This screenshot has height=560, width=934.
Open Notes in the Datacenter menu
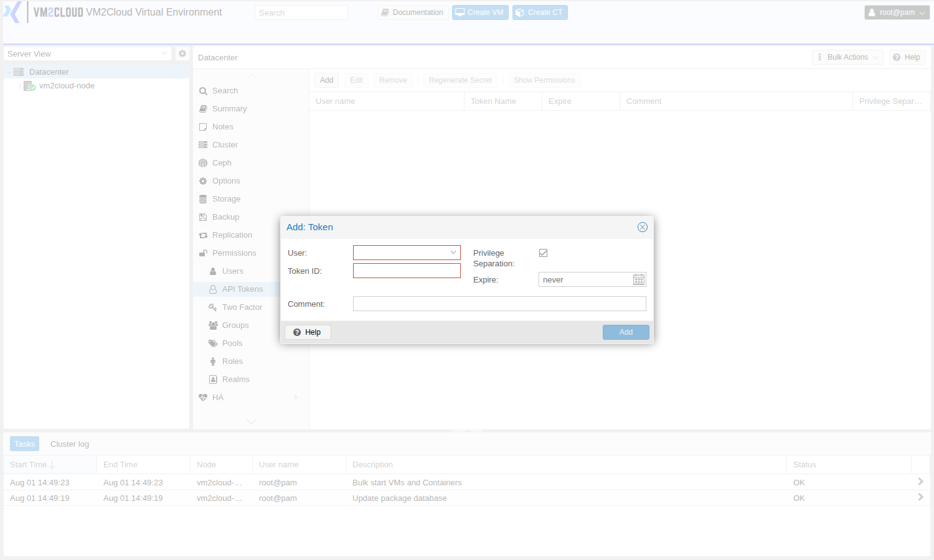223,127
